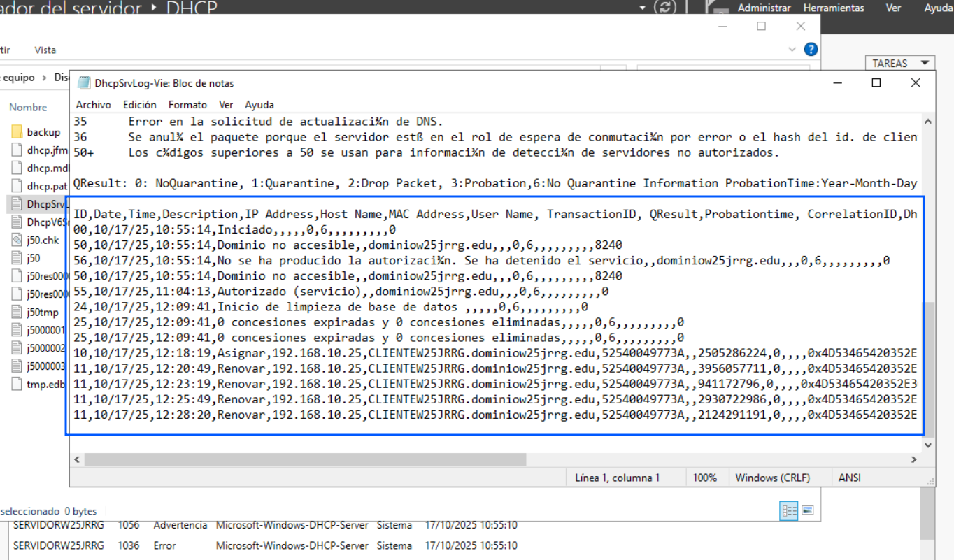Screen dimensions: 954x560
Task: Click the 'QResult: 0: NoQuarantine' line
Action: coord(494,183)
